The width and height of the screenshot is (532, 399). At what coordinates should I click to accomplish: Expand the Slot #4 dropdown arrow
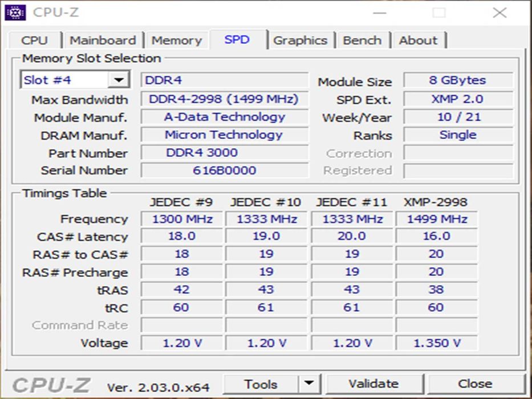tap(119, 80)
